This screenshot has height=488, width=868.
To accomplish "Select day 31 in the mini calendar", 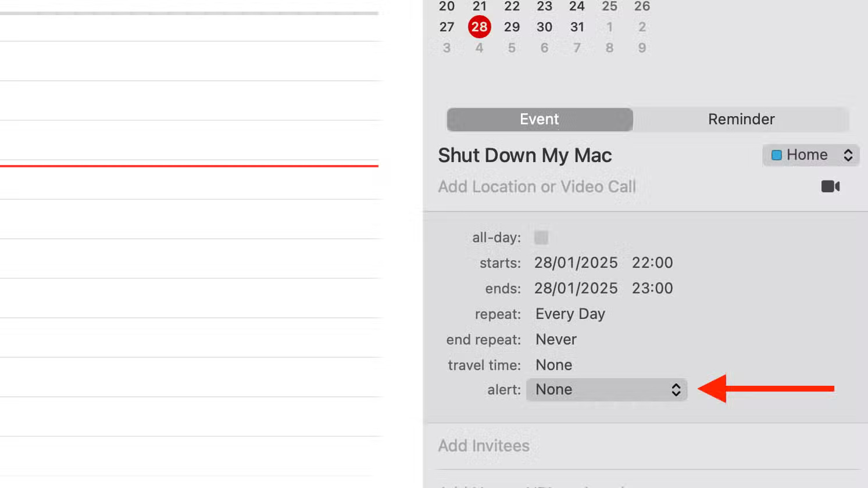I will (577, 27).
